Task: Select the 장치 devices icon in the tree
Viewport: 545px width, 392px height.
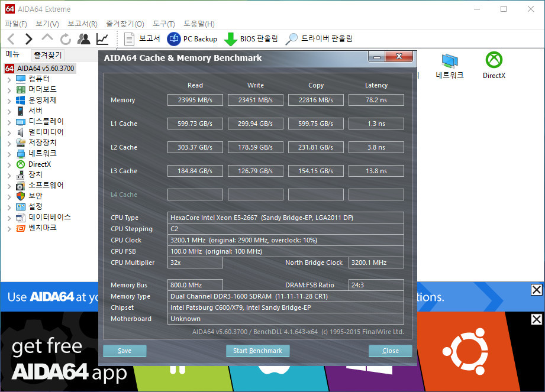Action: (21, 174)
